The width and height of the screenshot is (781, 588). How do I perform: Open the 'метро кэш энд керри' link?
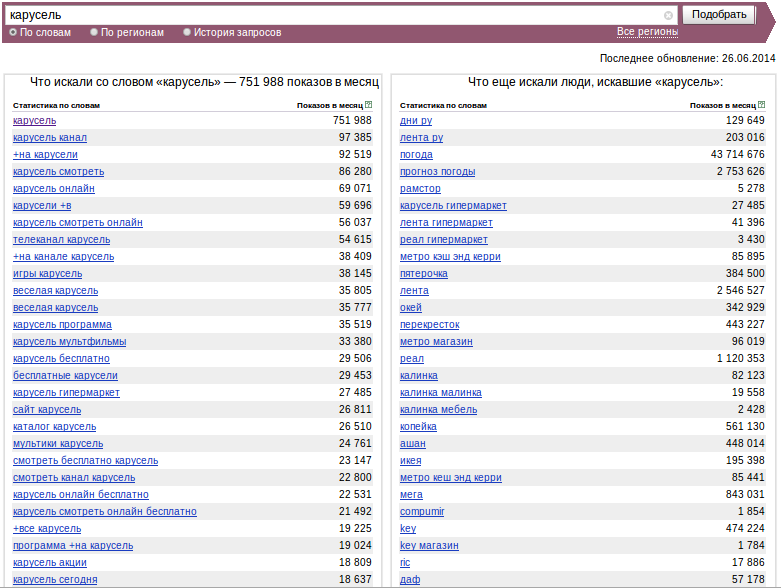[x=450, y=256]
